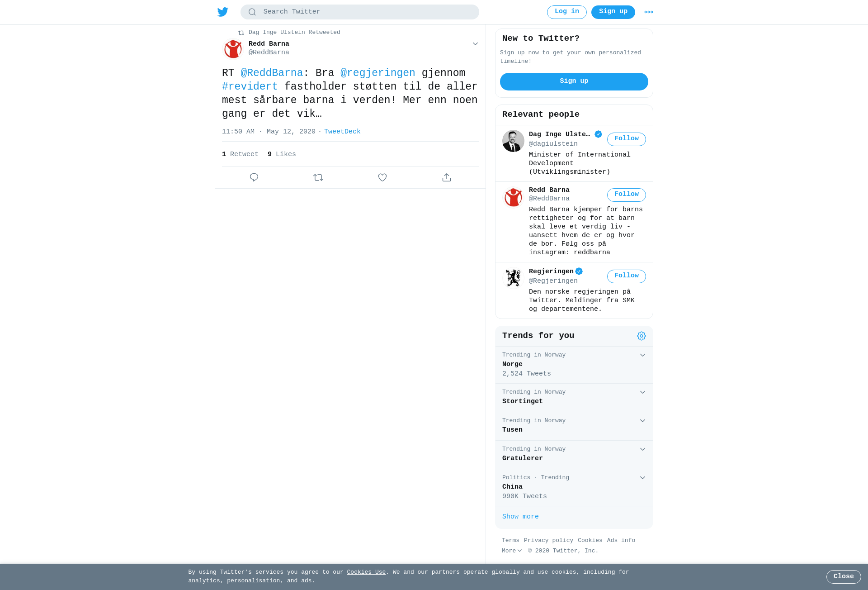Screen dimensions: 868x590
Task: Open the share tweet icon
Action: [x=447, y=177]
